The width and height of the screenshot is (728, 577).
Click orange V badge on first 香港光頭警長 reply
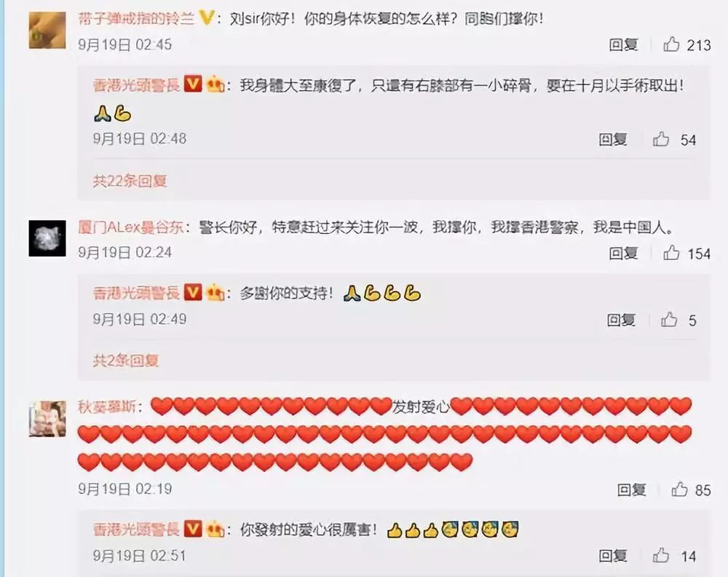pos(193,85)
